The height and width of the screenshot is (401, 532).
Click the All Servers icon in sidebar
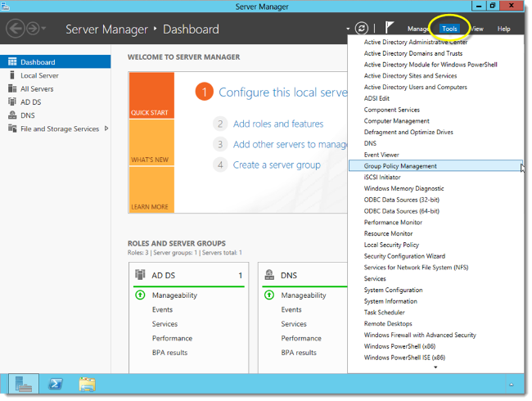tap(12, 88)
